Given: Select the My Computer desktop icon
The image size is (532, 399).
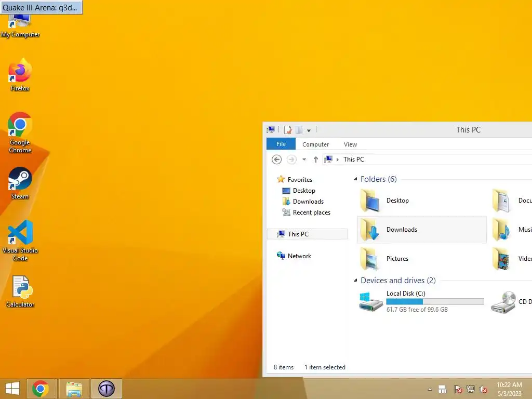Looking at the screenshot, I should [x=20, y=26].
